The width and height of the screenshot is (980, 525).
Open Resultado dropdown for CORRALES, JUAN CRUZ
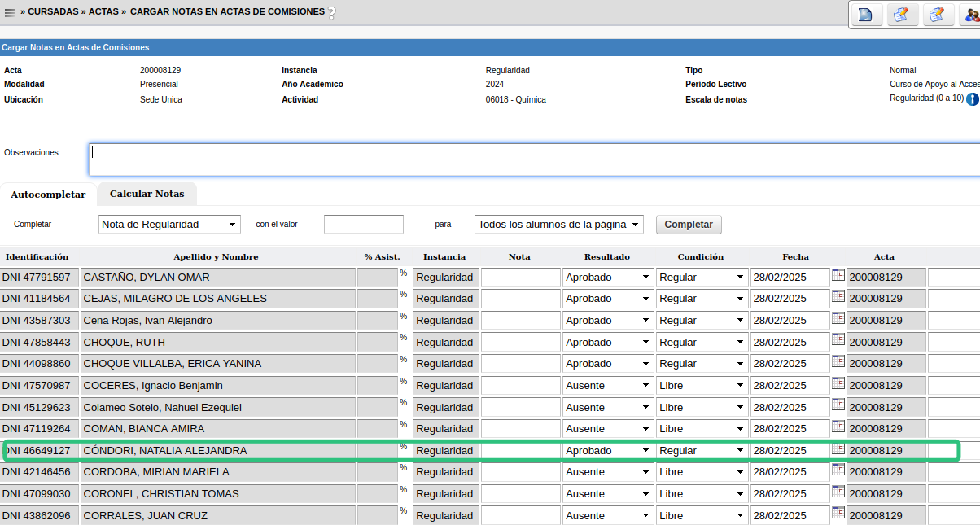point(607,515)
